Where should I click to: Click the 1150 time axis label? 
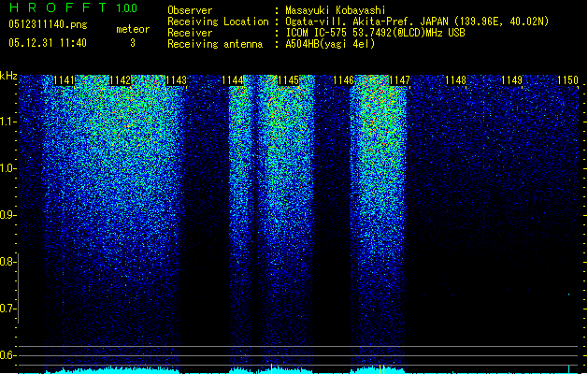pyautogui.click(x=567, y=80)
